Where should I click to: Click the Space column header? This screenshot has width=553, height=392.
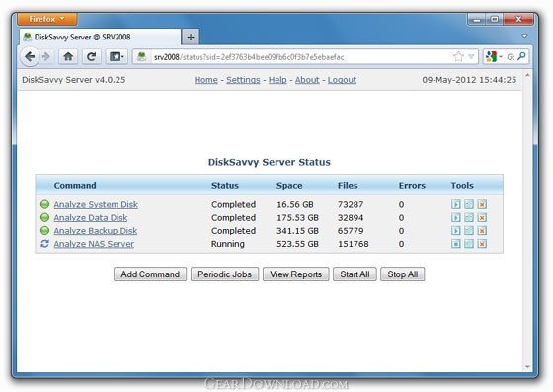coord(289,185)
